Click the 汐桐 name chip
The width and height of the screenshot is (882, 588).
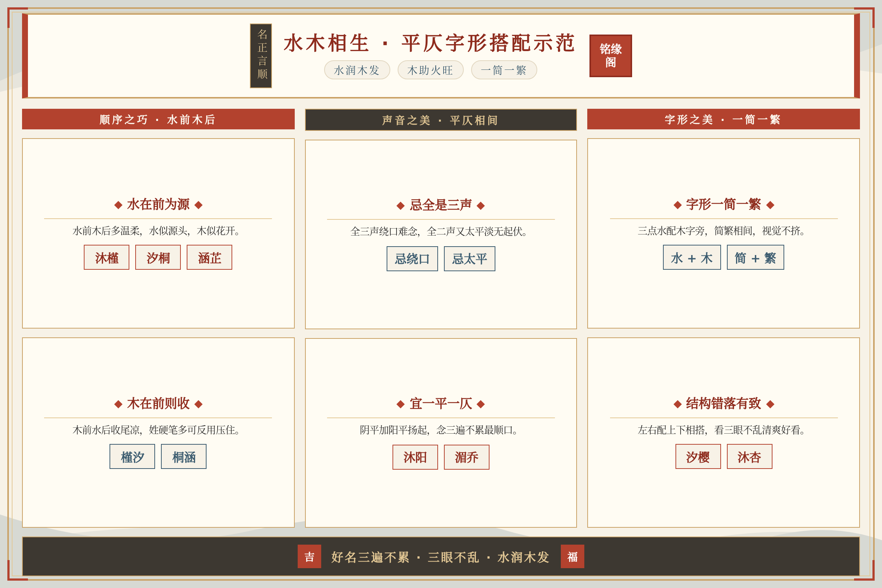[158, 257]
